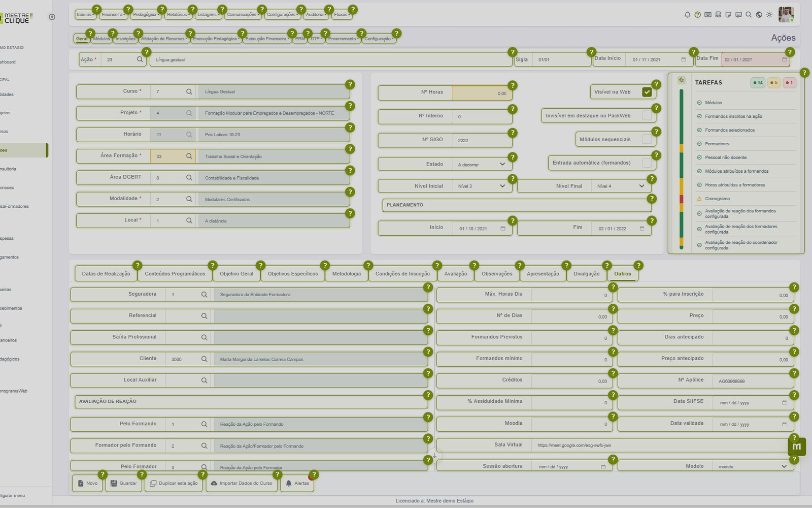Open the globe language icon
The height and width of the screenshot is (508, 812).
point(759,15)
